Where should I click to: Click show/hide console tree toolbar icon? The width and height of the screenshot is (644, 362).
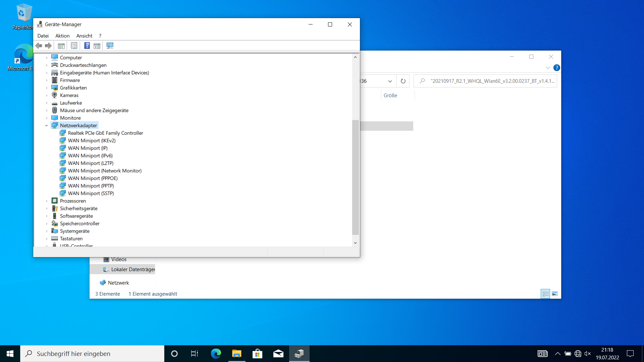point(61,46)
